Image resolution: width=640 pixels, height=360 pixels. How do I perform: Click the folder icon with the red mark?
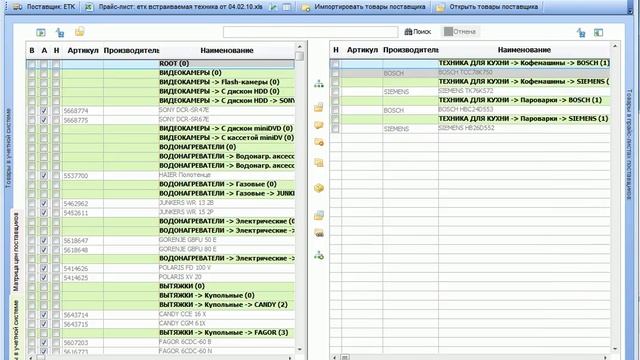[x=319, y=142]
